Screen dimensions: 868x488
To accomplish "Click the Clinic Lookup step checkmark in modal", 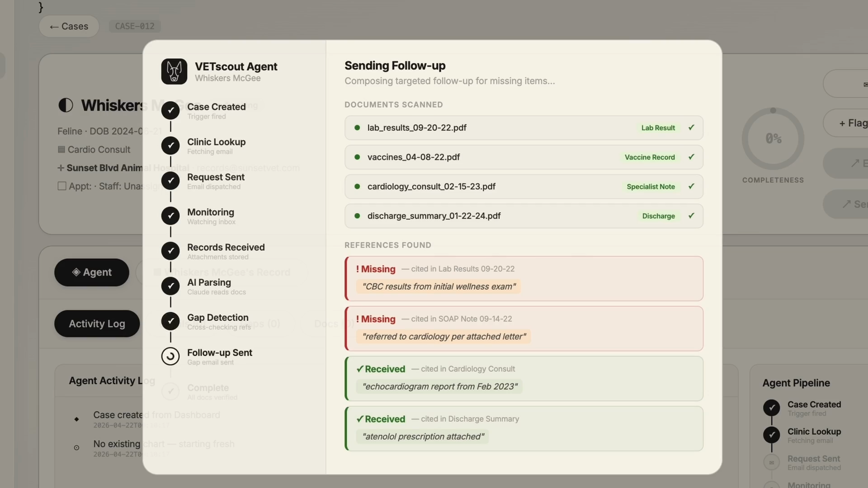I will pyautogui.click(x=170, y=145).
